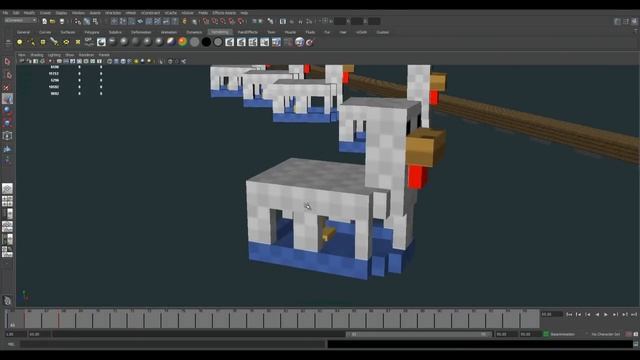Click the black surface shader icon
This screenshot has width=640, height=360.
coord(206,42)
